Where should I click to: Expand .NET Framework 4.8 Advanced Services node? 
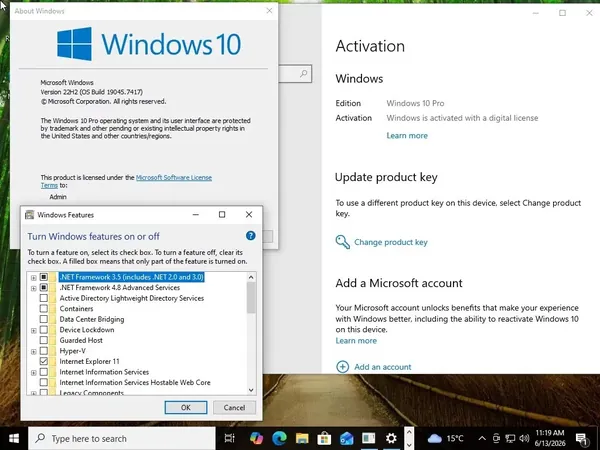point(34,288)
